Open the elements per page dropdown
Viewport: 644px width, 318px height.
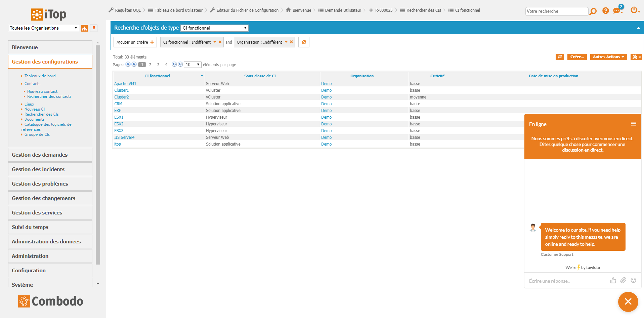(x=192, y=65)
